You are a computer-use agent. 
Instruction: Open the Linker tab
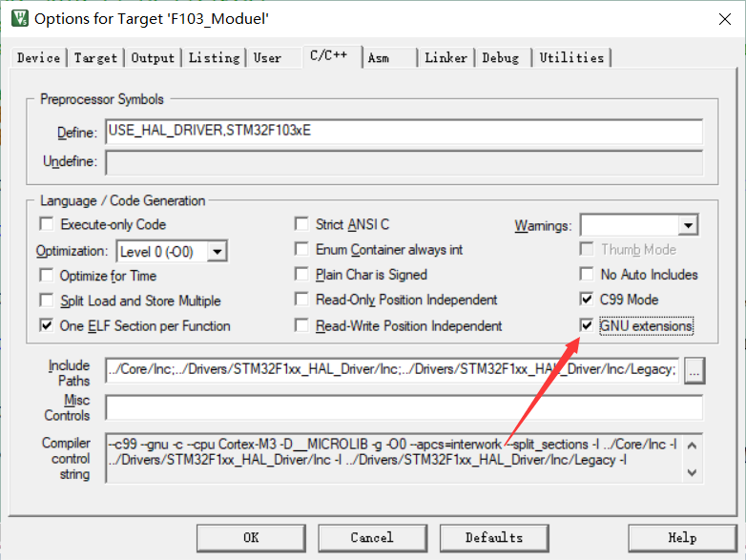coord(446,58)
